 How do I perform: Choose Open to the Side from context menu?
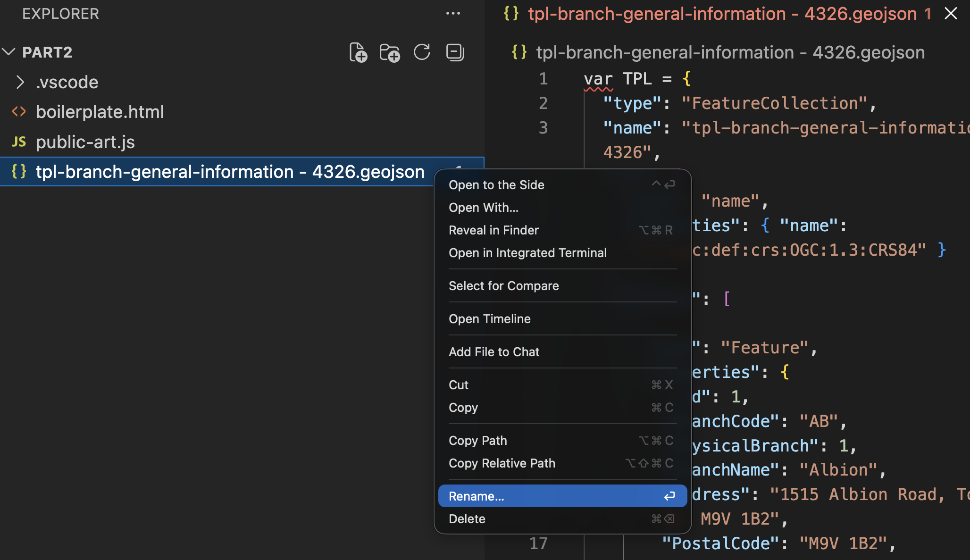pos(562,185)
